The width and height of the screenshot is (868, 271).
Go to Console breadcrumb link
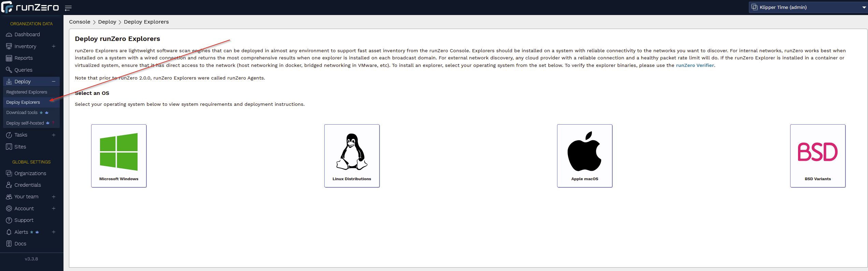click(80, 22)
